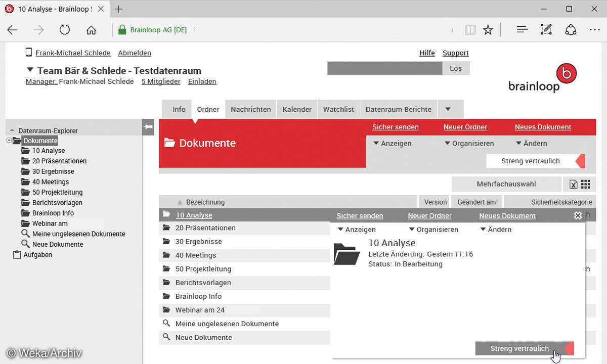Image resolution: width=607 pixels, height=364 pixels.
Task: Click the Dokumente header folder icon
Action: [x=169, y=143]
